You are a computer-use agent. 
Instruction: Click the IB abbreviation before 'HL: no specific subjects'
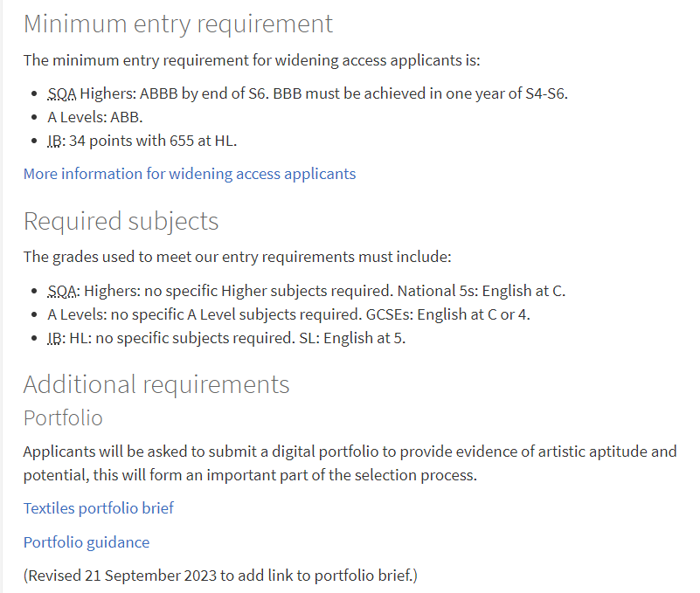pyautogui.click(x=56, y=338)
